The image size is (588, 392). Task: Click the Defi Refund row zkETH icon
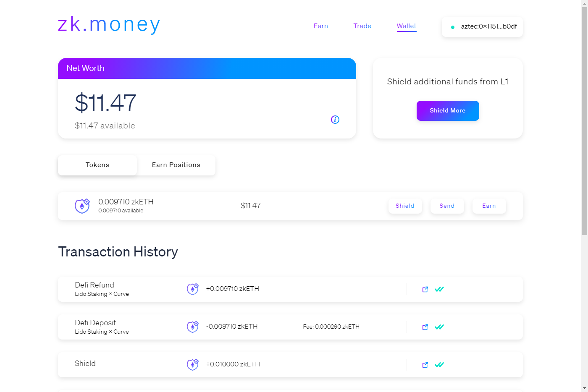193,289
